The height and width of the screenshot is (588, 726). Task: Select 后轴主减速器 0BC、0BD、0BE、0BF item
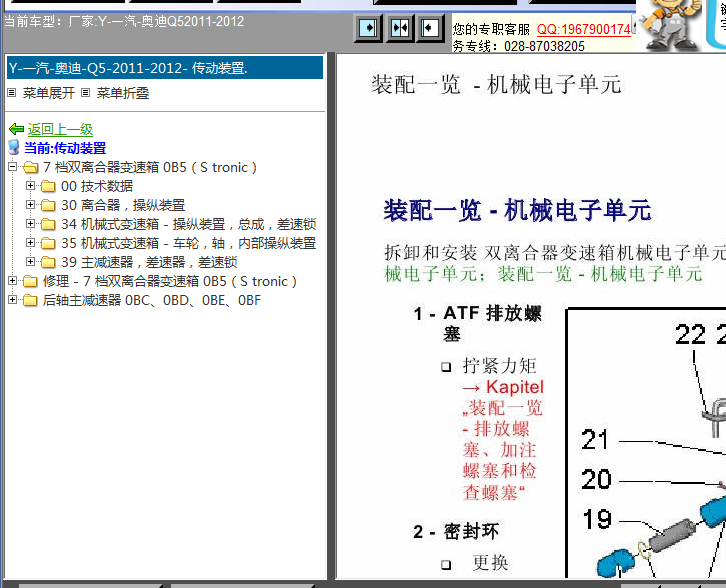[152, 300]
